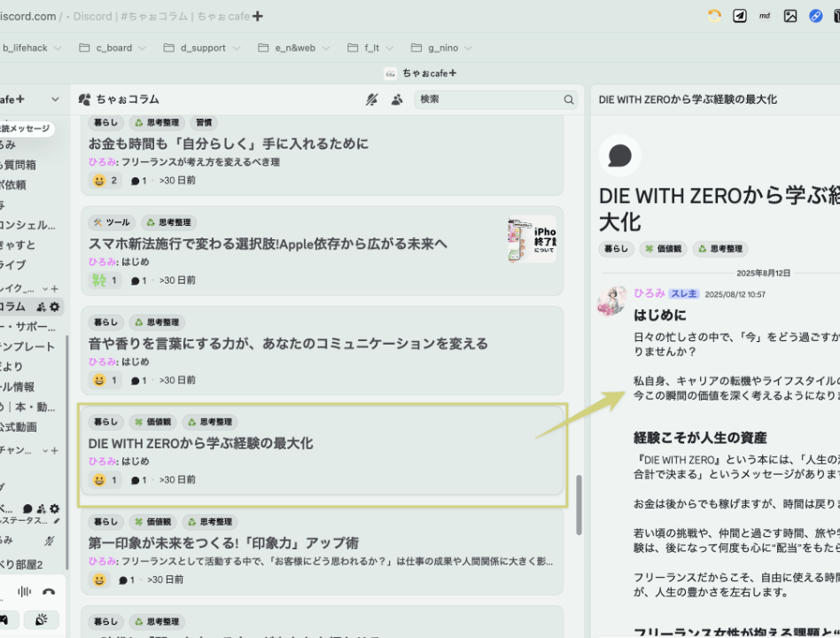Screen dimensions: 840x638
Task: Toggle emoji reaction on DIE WITH ZERO post
Action: point(105,480)
